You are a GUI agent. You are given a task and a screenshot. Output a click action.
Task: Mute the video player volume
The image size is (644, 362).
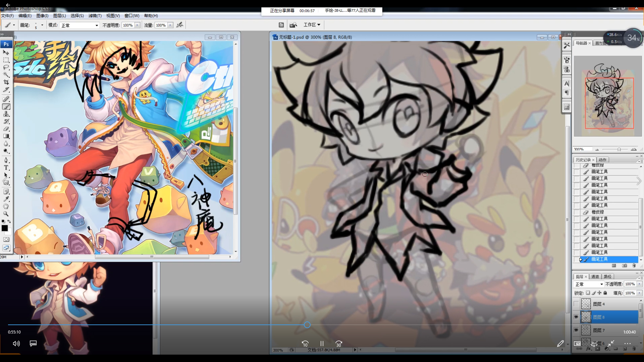tap(16, 344)
